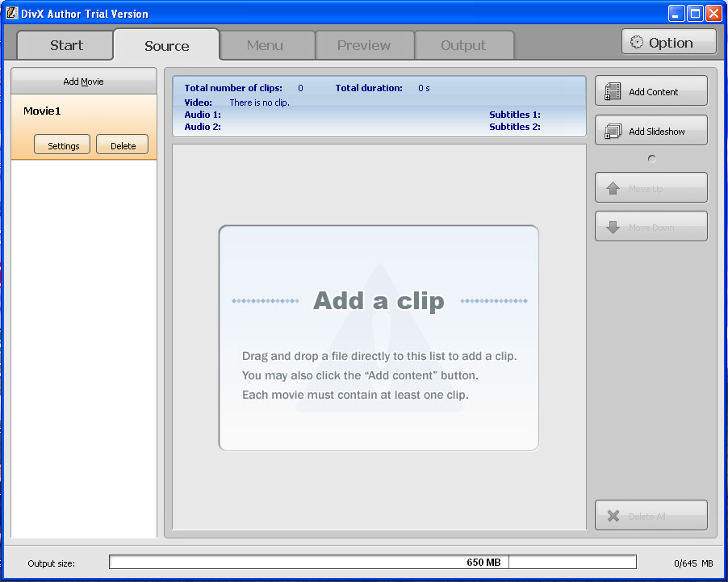Click the 'There is no clip.' text
Viewport: 728px width, 582px height.
point(260,103)
